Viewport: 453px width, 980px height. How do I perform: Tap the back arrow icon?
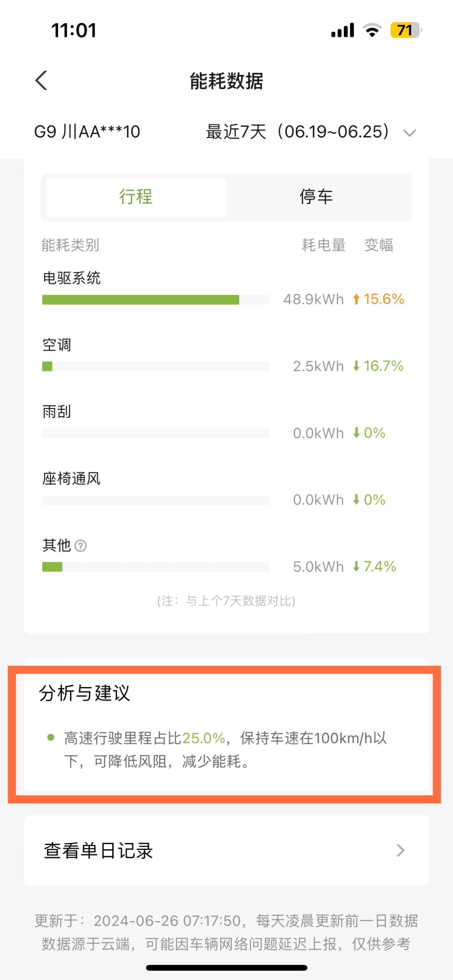[41, 80]
